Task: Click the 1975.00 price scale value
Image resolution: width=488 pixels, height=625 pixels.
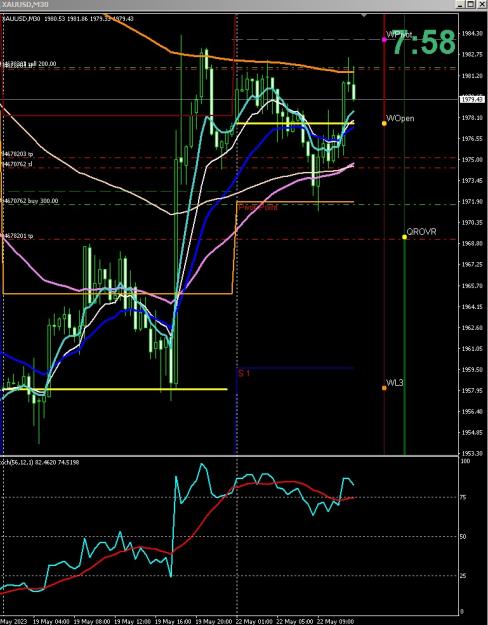Action: point(470,159)
